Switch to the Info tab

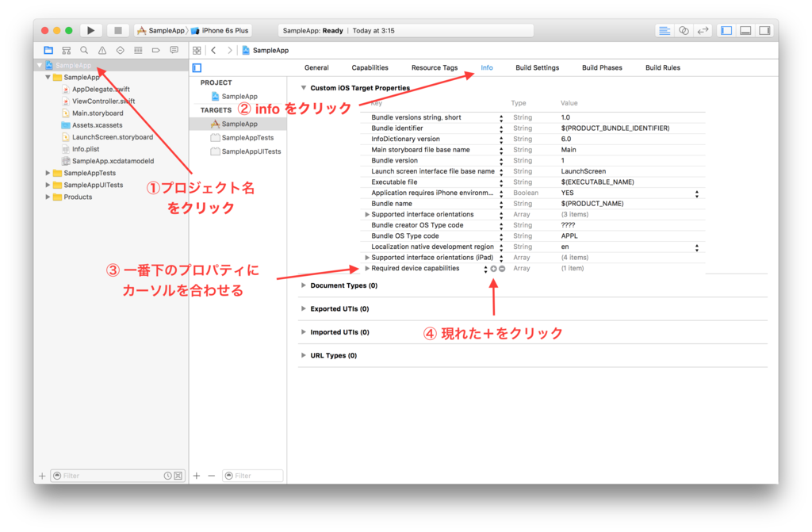pyautogui.click(x=487, y=68)
